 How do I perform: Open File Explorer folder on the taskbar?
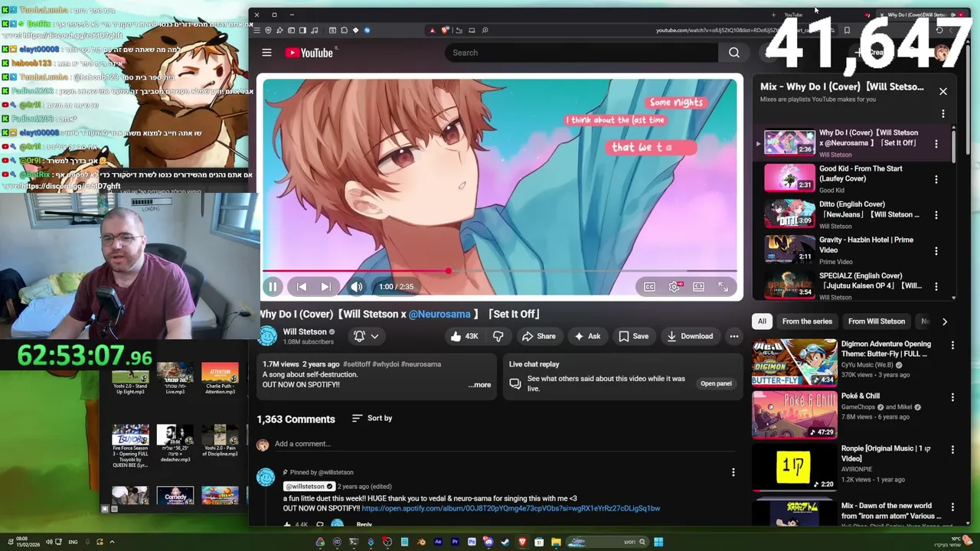point(556,542)
